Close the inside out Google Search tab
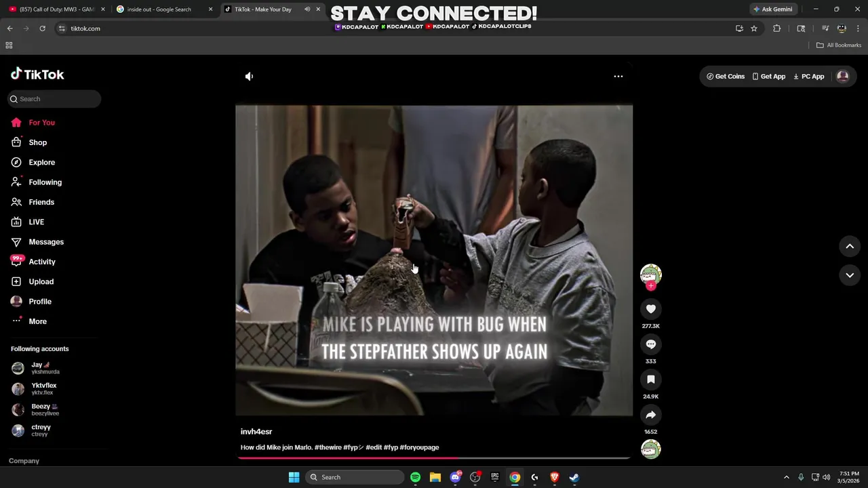 211,9
